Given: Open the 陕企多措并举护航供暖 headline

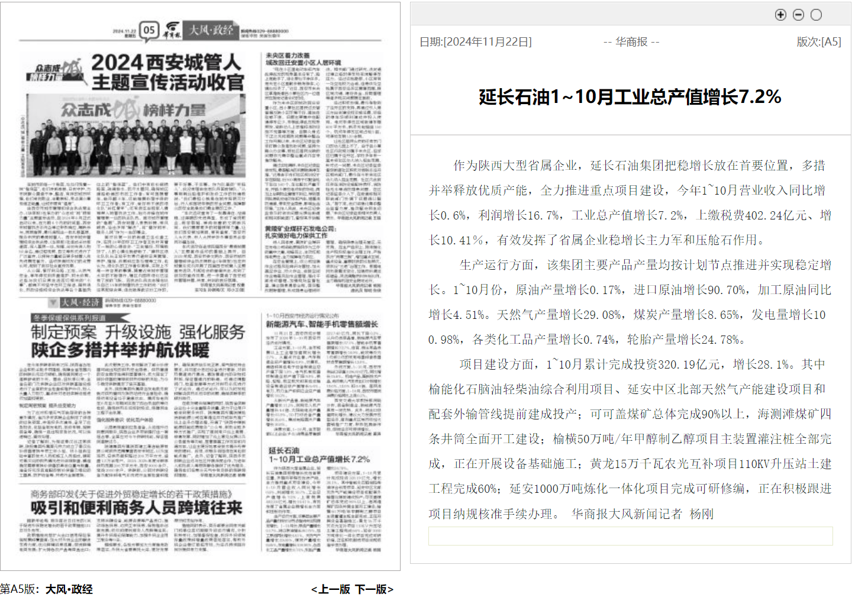Looking at the screenshot, I should (120, 350).
